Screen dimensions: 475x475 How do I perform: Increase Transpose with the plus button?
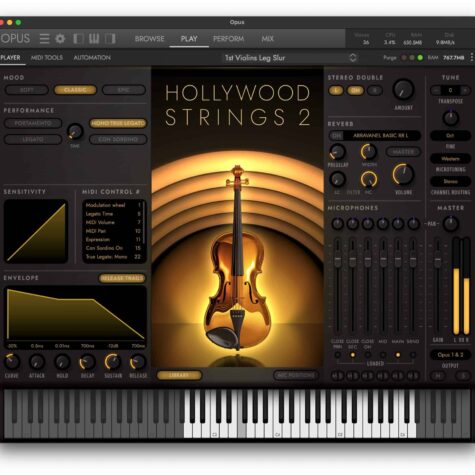(465, 90)
